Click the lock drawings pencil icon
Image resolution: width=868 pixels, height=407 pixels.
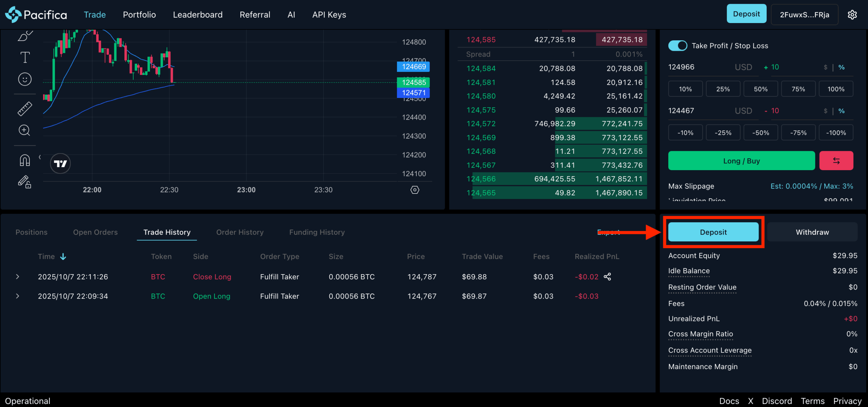(25, 182)
